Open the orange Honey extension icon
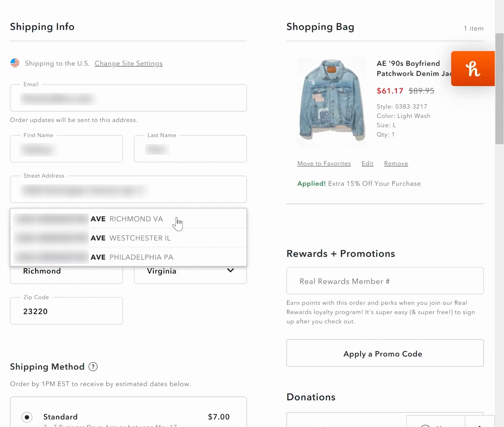The height and width of the screenshot is (427, 504). (x=472, y=69)
